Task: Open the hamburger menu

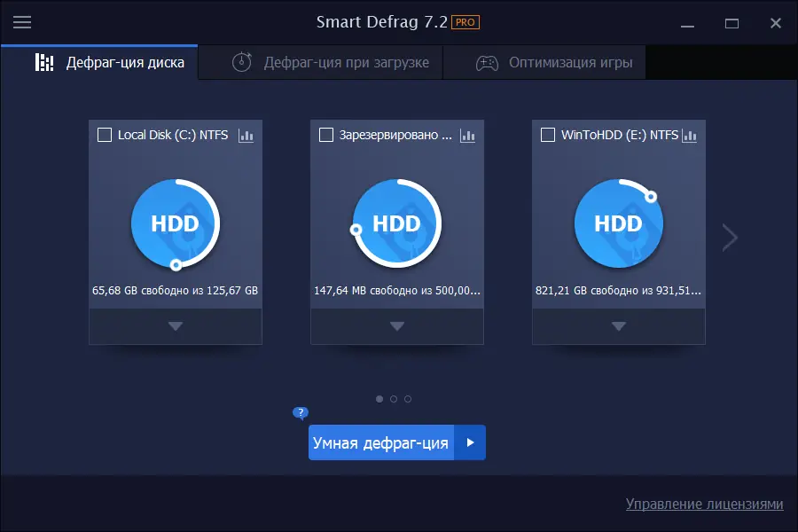Action: pyautogui.click(x=22, y=22)
